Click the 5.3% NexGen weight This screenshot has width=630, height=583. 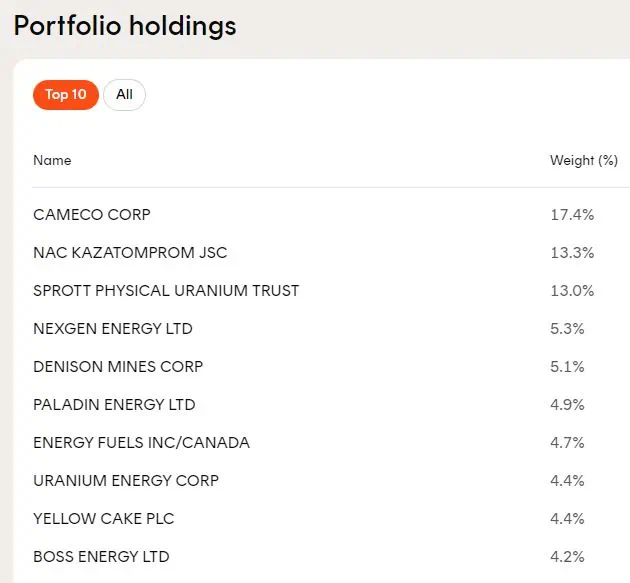click(567, 329)
